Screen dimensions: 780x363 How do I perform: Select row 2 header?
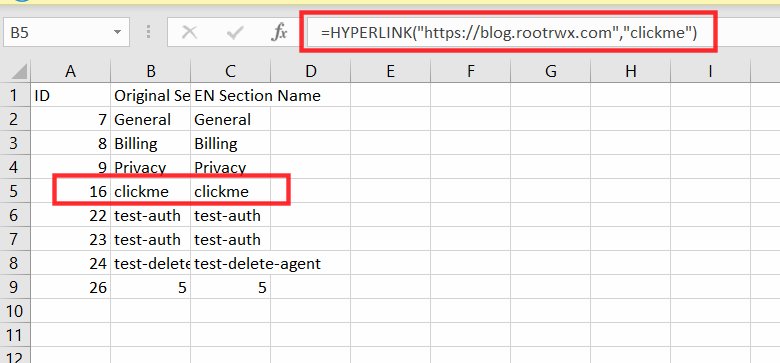coord(15,119)
